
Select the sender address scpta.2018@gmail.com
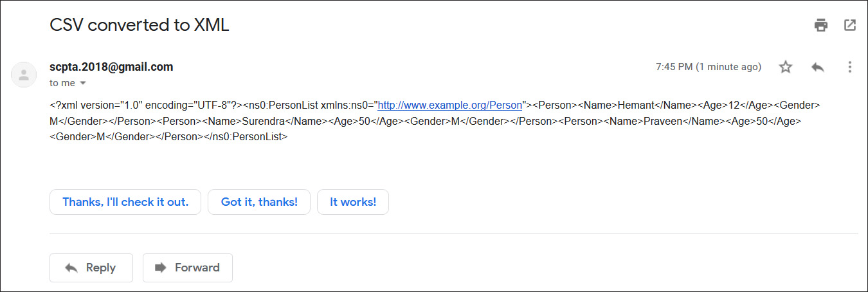[x=111, y=67]
